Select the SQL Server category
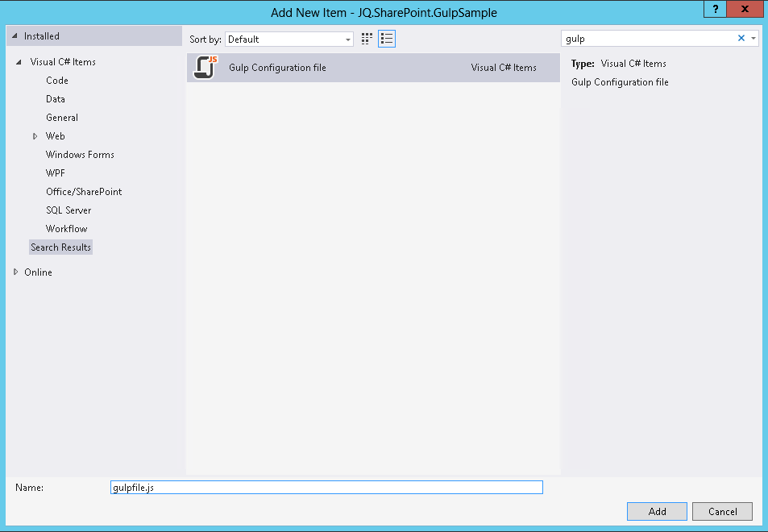The image size is (768, 532). point(68,210)
